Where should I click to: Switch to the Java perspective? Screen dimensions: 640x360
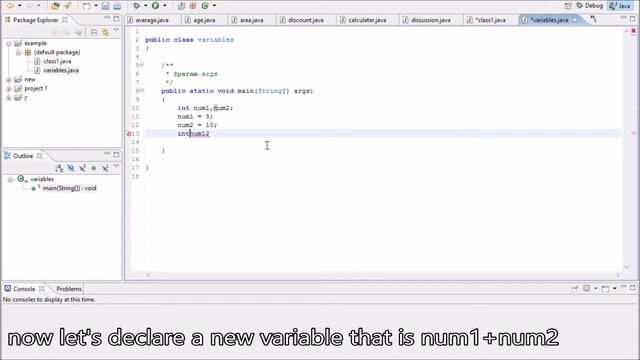coord(620,6)
